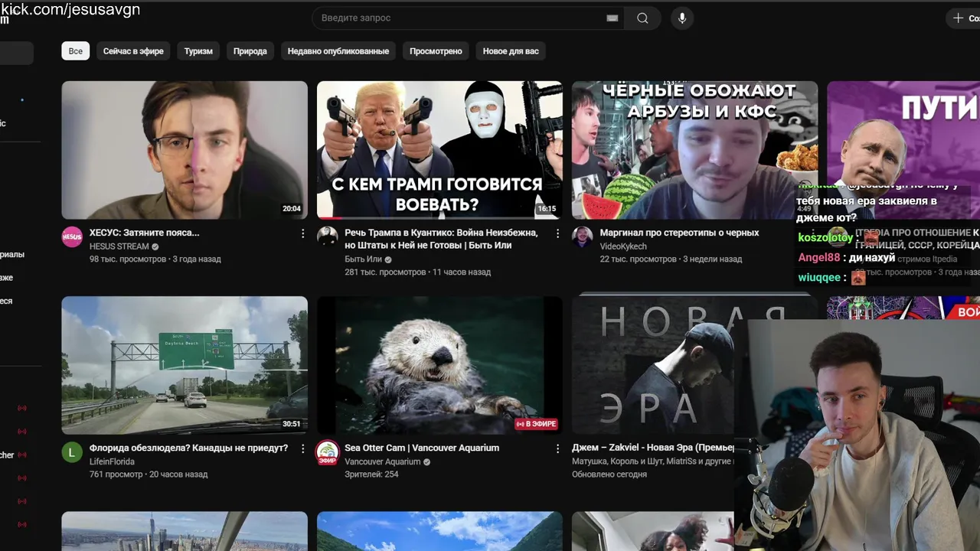Go to the LifeinFlorida channel name

click(112, 461)
